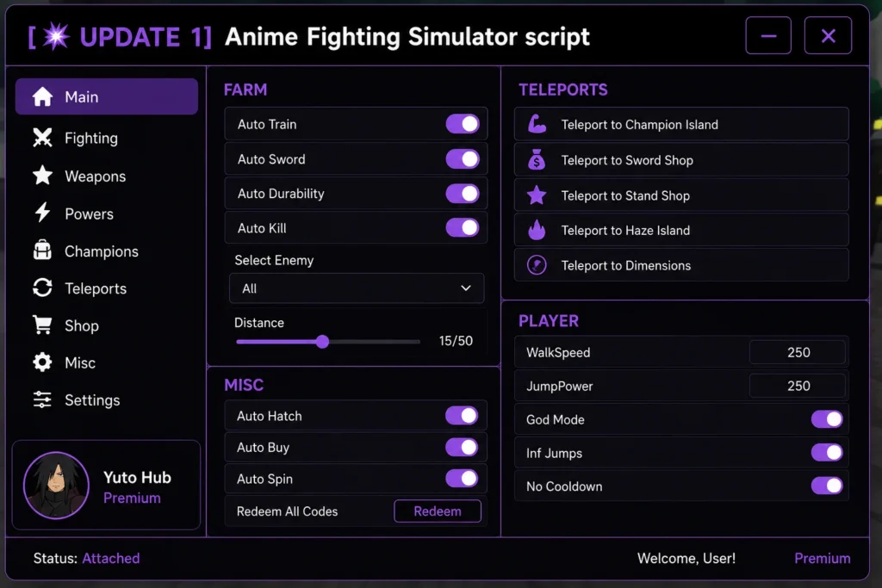Click the star Stand Shop icon
The width and height of the screenshot is (882, 588).
coord(537,195)
